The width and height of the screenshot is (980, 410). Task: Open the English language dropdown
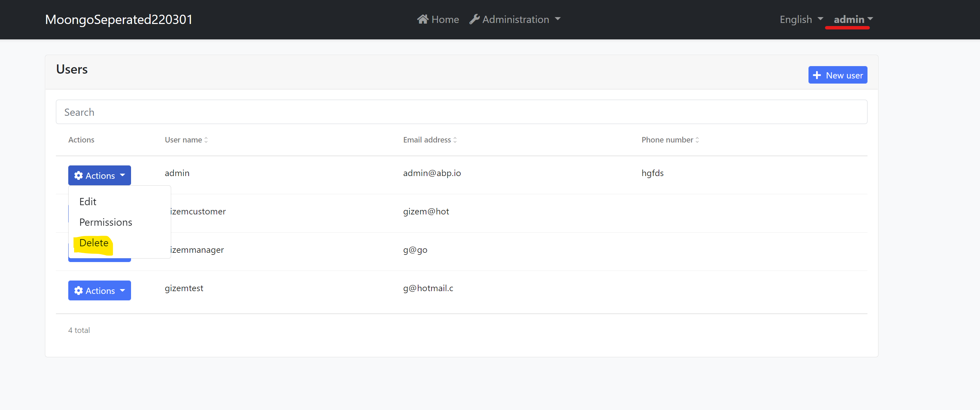click(801, 20)
